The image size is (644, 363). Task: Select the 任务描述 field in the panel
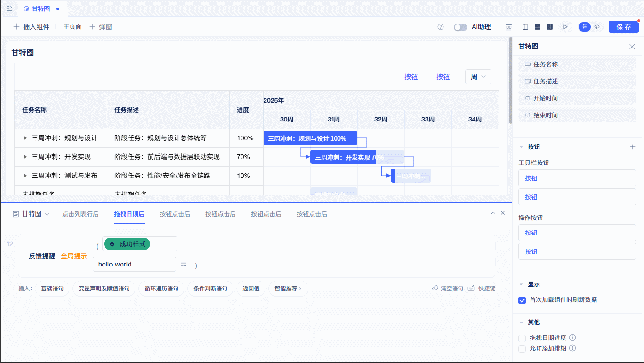coord(577,81)
